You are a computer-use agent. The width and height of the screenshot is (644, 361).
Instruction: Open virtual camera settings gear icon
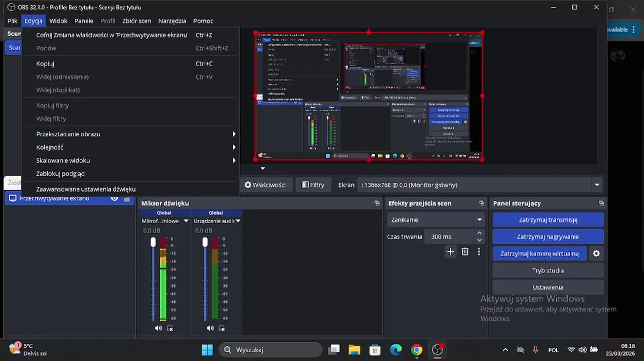click(x=596, y=254)
